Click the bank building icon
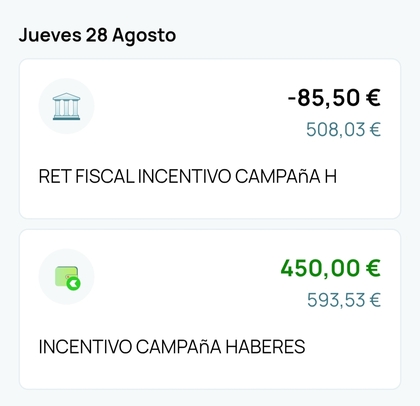The width and height of the screenshot is (420, 406). coord(66,106)
